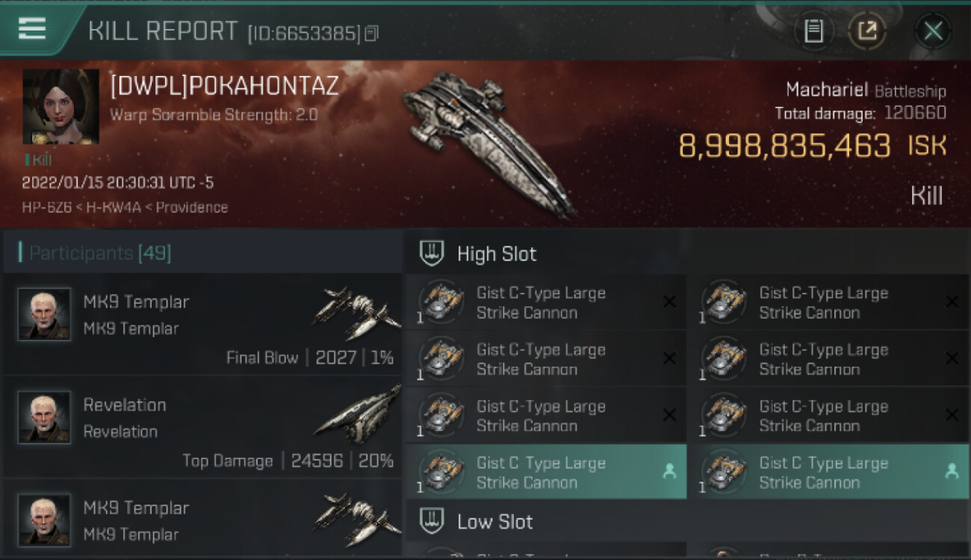This screenshot has height=560, width=971.
Task: Click X marker on top-left Strike Cannon
Action: coord(669,302)
